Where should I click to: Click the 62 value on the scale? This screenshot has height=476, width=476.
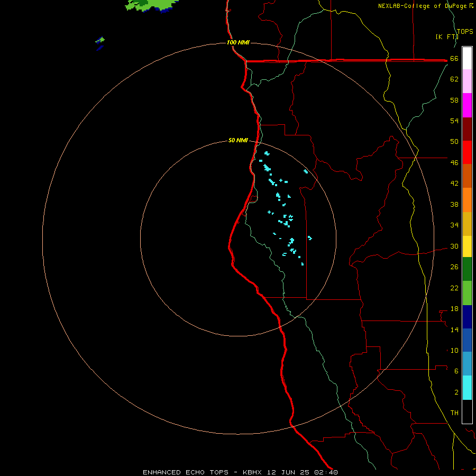point(454,79)
